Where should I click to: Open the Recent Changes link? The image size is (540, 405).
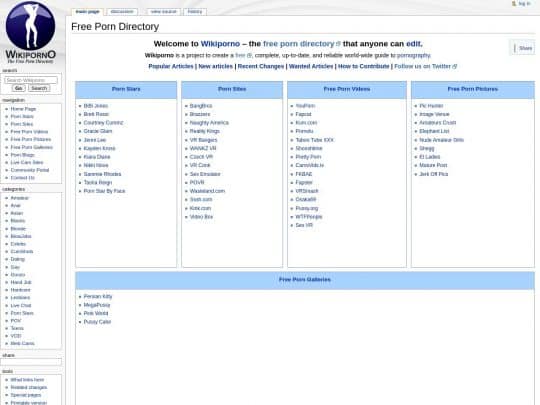pos(261,66)
